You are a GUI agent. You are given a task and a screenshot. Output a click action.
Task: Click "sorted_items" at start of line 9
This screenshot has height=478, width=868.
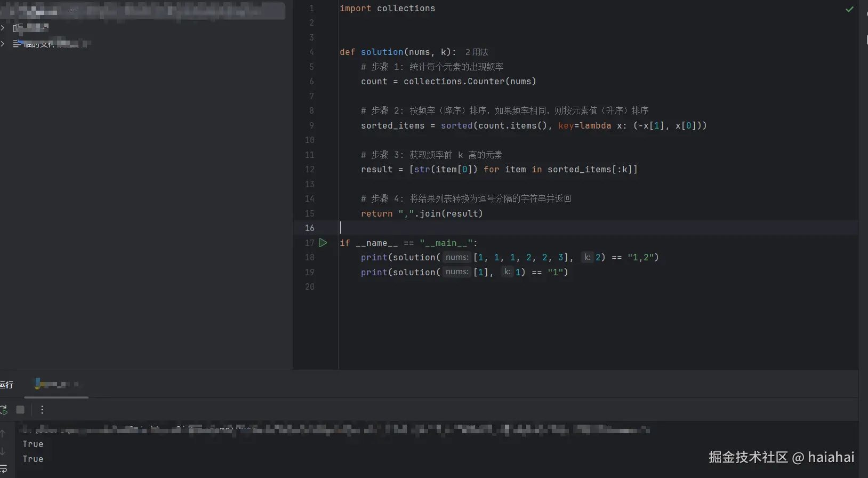point(393,125)
